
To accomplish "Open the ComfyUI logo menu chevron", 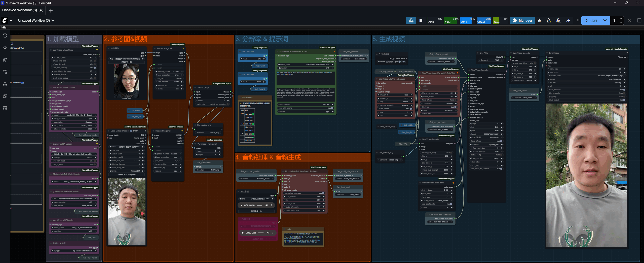I will (x=11, y=20).
